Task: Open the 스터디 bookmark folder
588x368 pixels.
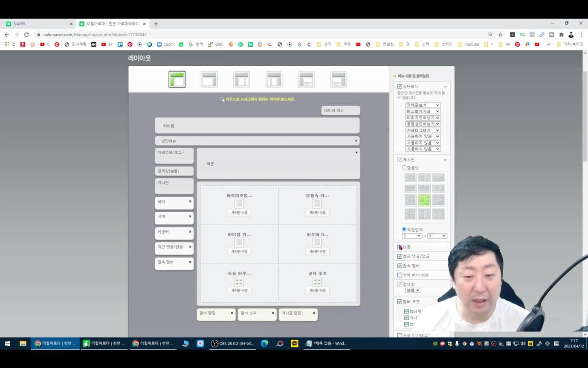Action: point(444,44)
